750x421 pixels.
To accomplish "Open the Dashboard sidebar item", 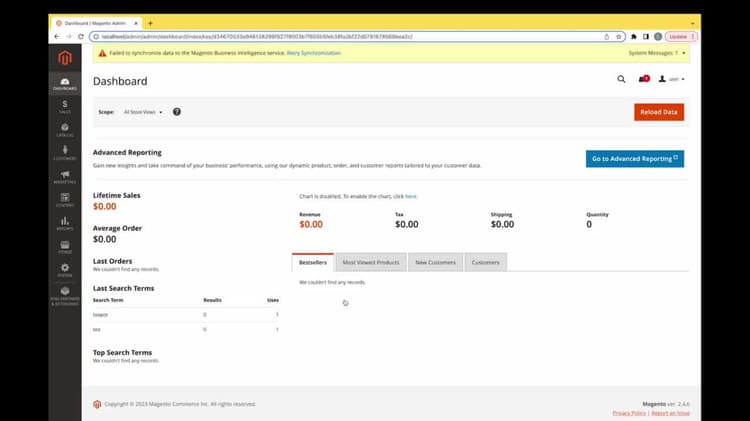I will click(65, 84).
